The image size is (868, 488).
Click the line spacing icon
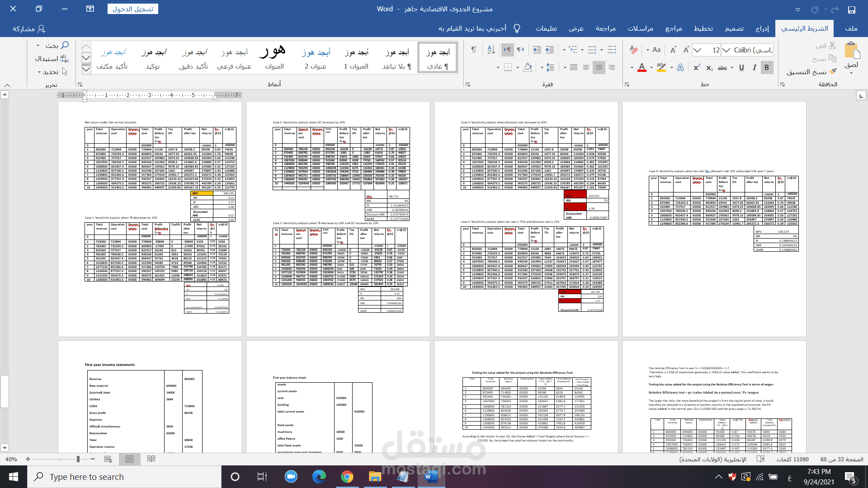(x=550, y=68)
